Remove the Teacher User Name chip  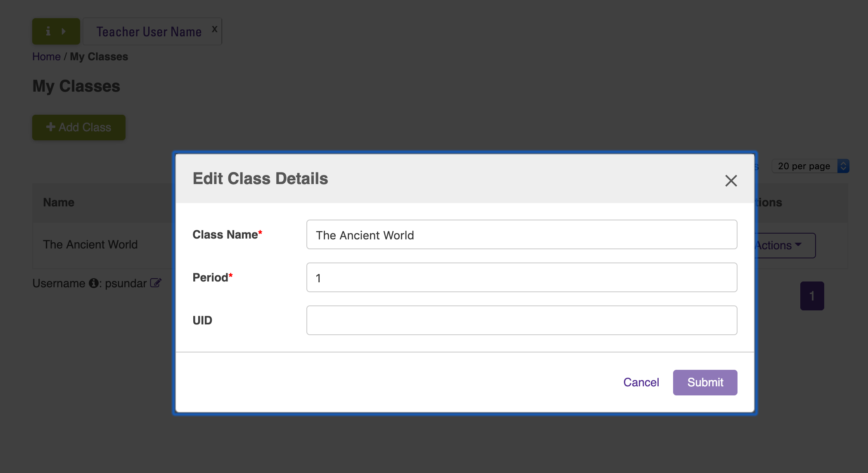click(214, 28)
